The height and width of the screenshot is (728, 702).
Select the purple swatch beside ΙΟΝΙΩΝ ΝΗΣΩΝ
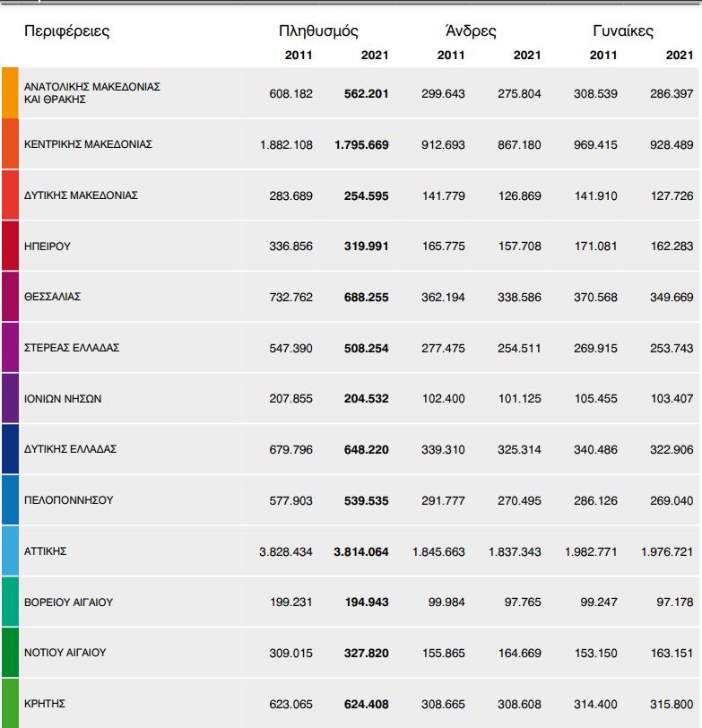tap(10, 398)
